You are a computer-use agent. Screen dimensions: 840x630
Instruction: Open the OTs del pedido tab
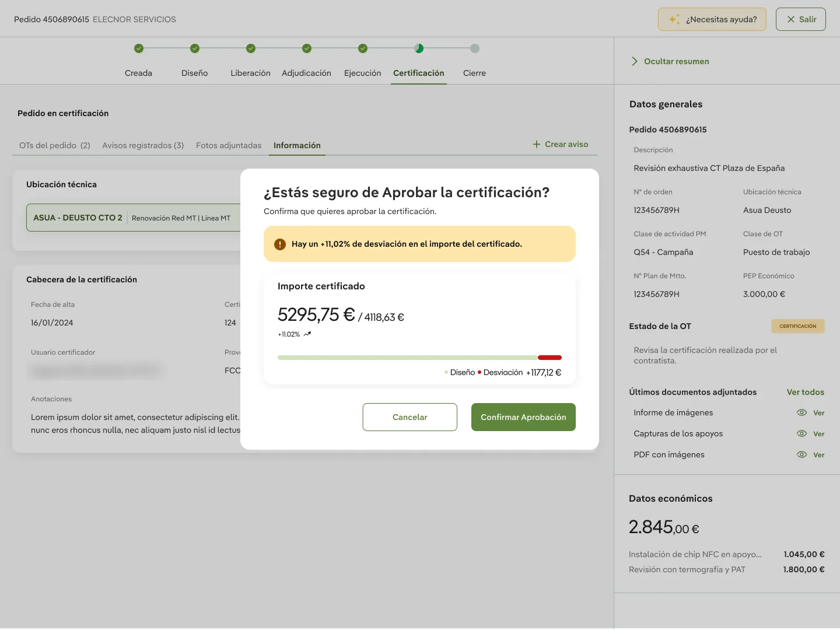pyautogui.click(x=55, y=145)
